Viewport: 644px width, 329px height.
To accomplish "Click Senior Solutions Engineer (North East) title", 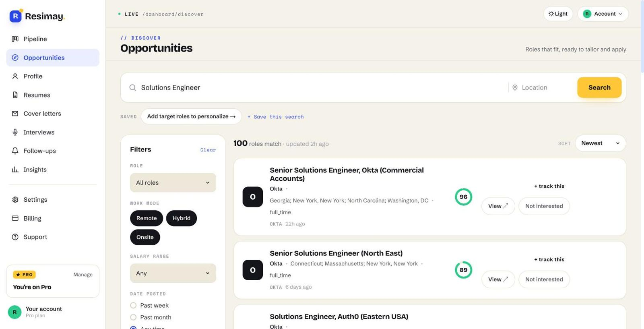I will (x=336, y=253).
